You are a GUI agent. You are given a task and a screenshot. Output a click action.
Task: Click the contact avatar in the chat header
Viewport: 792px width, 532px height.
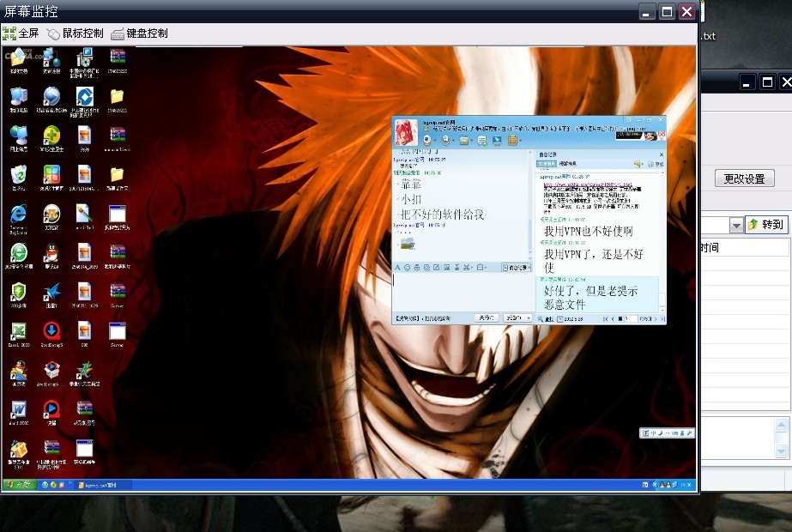click(x=406, y=132)
